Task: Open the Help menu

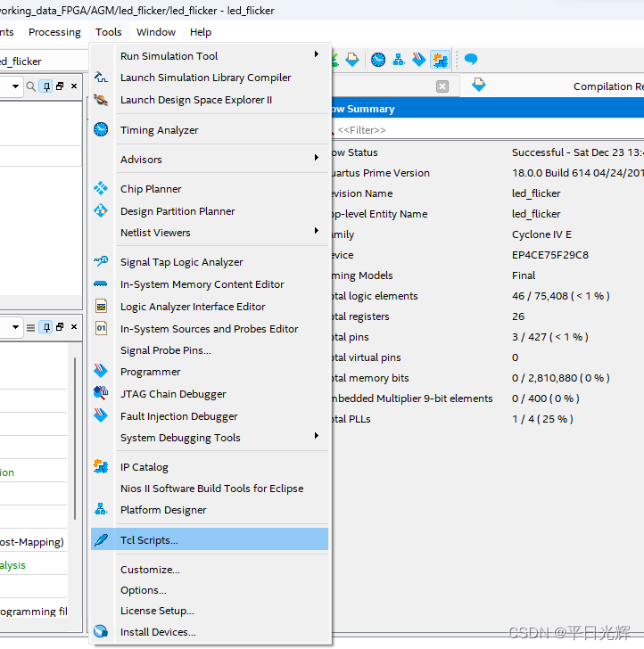Action: pyautogui.click(x=201, y=32)
